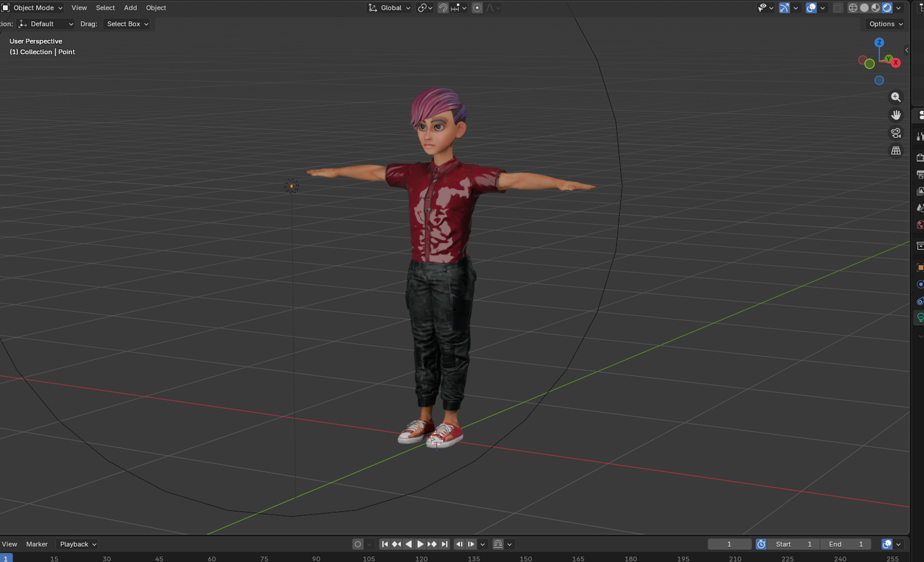Open the keyframe jump options dropdown

click(483, 544)
